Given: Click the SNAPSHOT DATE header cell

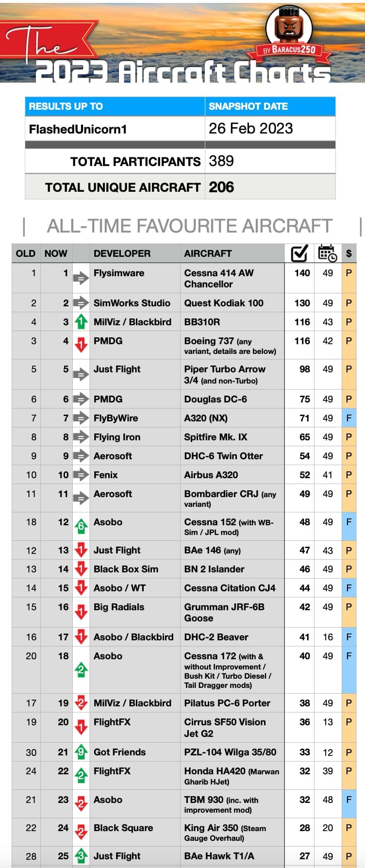Looking at the screenshot, I should click(270, 106).
